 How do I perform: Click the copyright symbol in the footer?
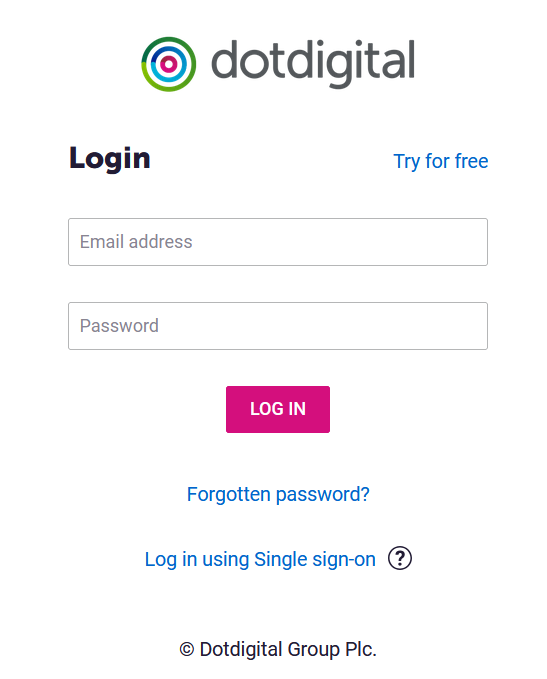coord(187,650)
